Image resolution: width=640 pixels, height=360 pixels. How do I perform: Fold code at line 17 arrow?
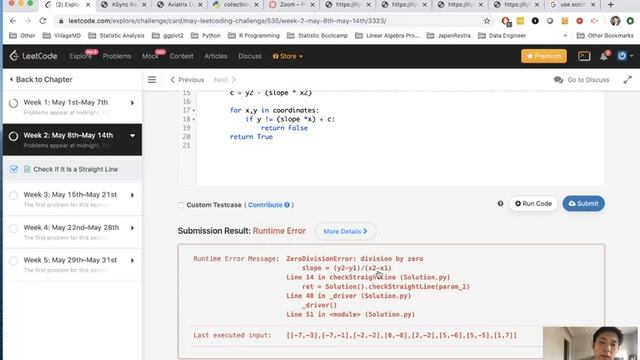tap(193, 111)
